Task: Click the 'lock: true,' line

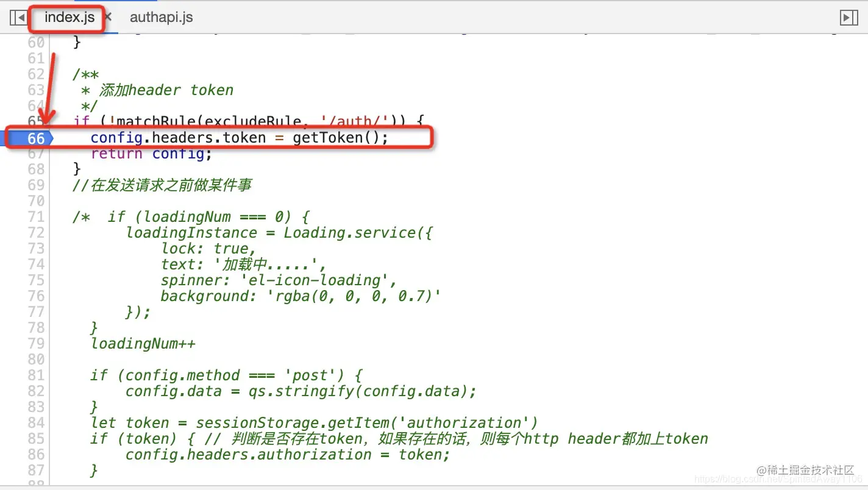Action: [208, 249]
